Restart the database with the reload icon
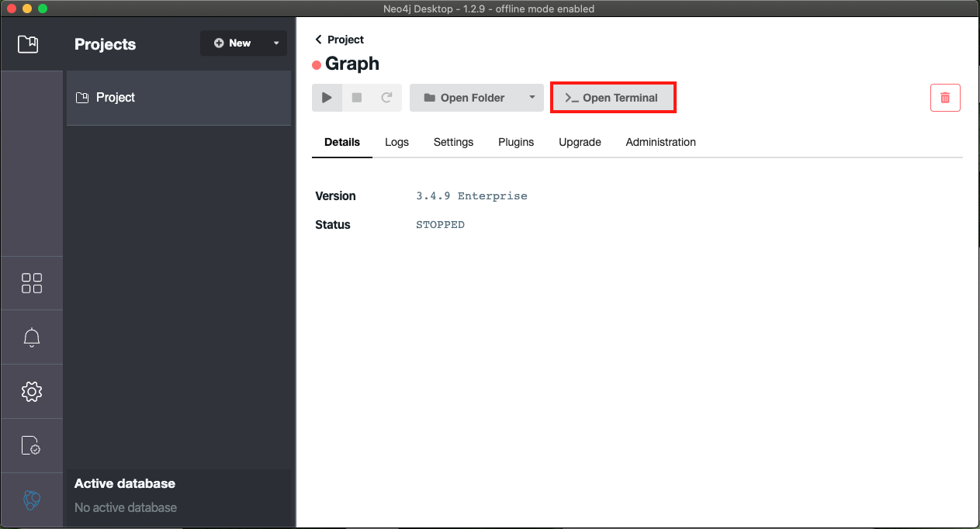 386,98
